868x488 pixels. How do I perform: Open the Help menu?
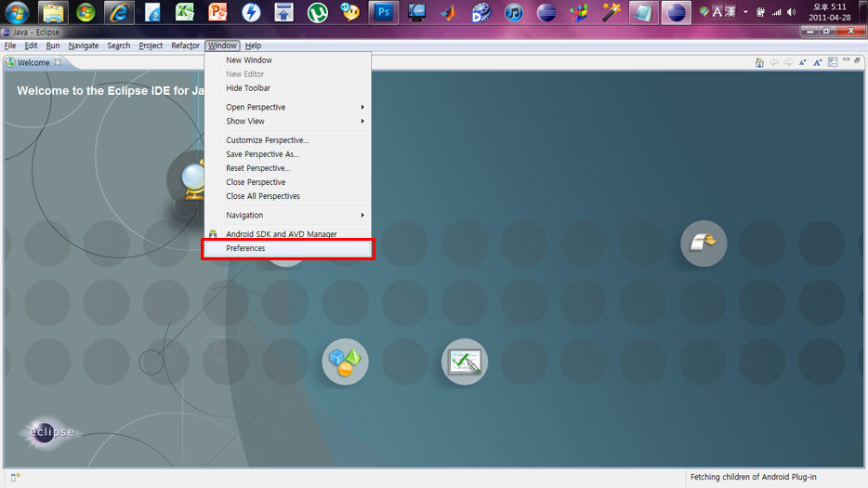coord(253,46)
